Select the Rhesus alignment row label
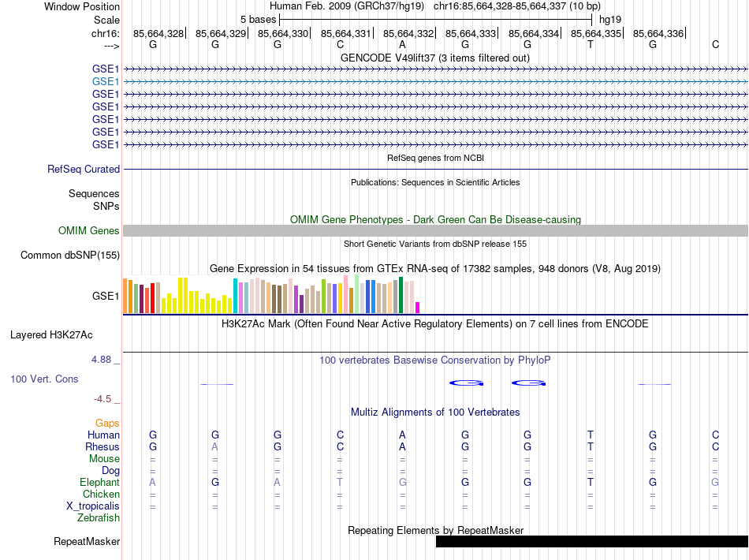Image resolution: width=749 pixels, height=560 pixels. 102,446
